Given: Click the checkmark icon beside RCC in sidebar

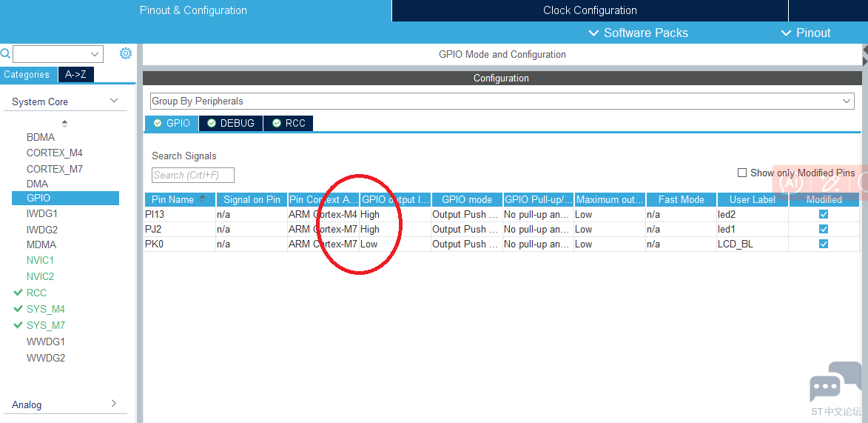Looking at the screenshot, I should [18, 292].
